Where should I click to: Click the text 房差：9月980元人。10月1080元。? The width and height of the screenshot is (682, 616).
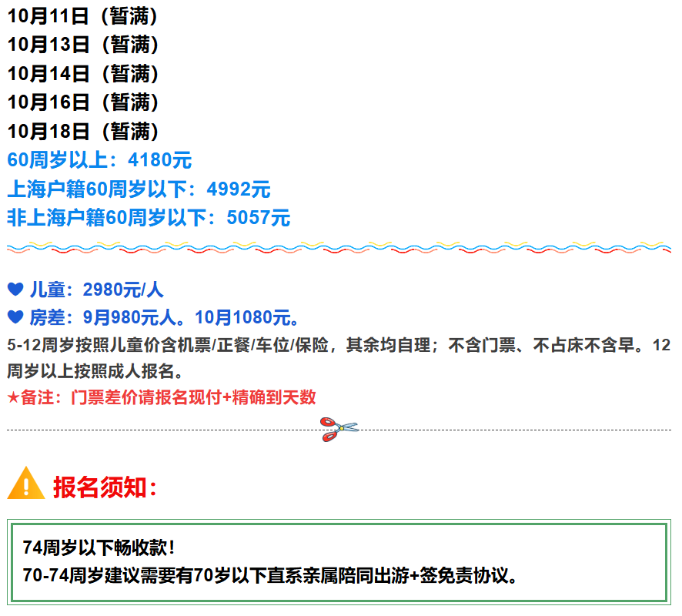click(x=165, y=317)
